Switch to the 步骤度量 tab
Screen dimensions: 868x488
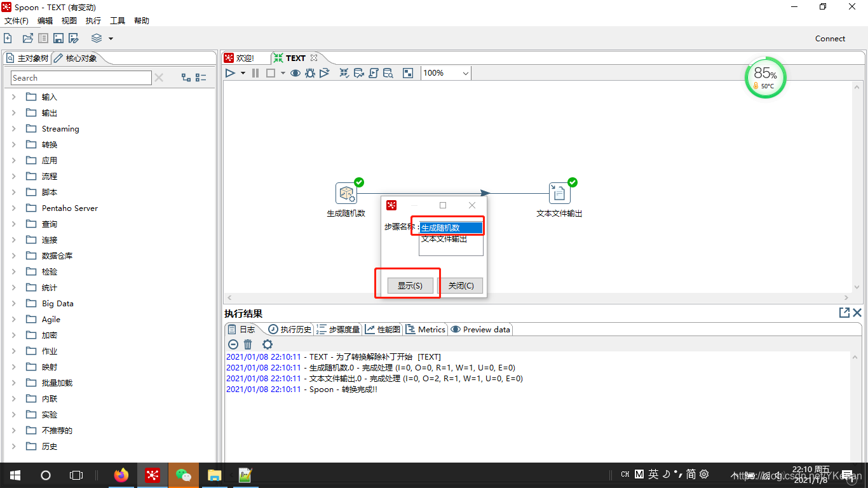point(338,329)
